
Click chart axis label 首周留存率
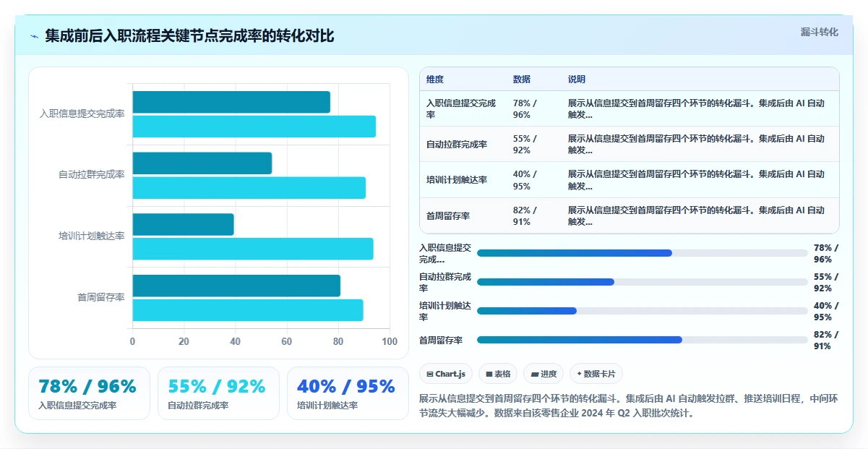click(x=101, y=297)
